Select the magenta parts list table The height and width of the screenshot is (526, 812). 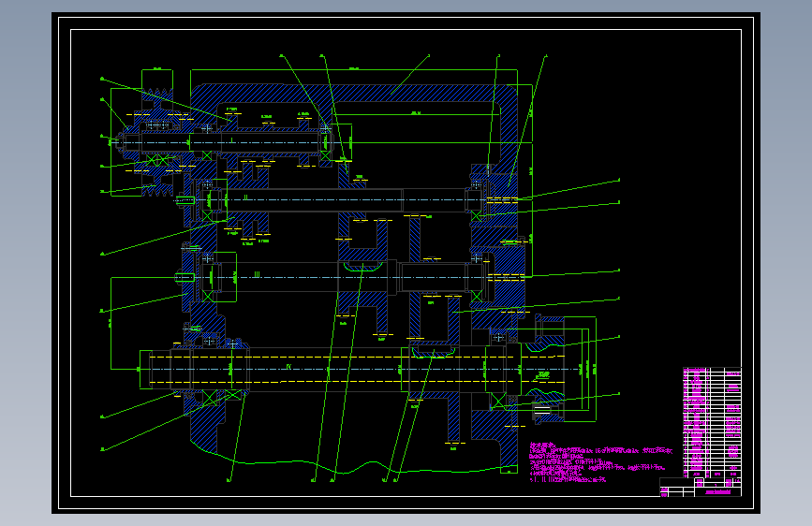tap(712, 422)
